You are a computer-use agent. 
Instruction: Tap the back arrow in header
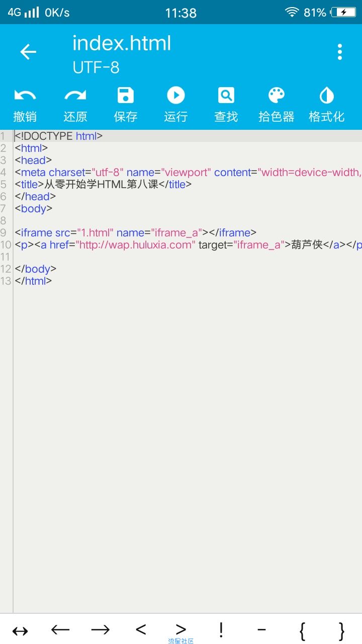point(28,52)
